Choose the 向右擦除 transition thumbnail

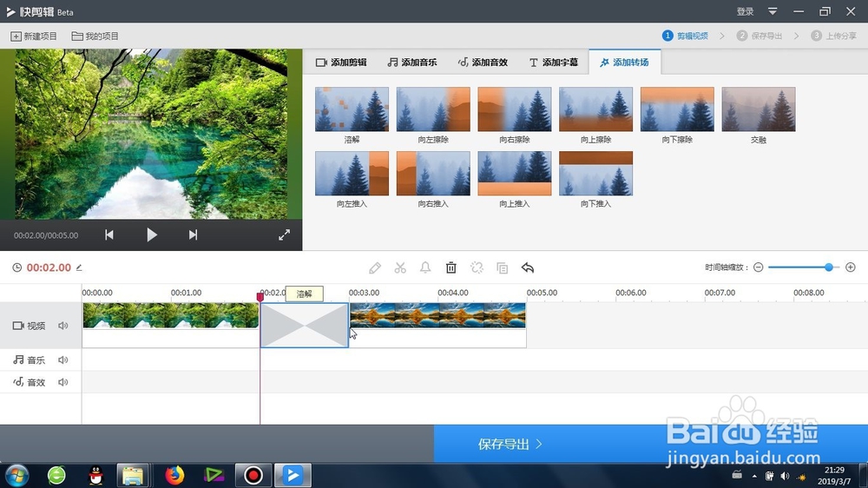(515, 109)
